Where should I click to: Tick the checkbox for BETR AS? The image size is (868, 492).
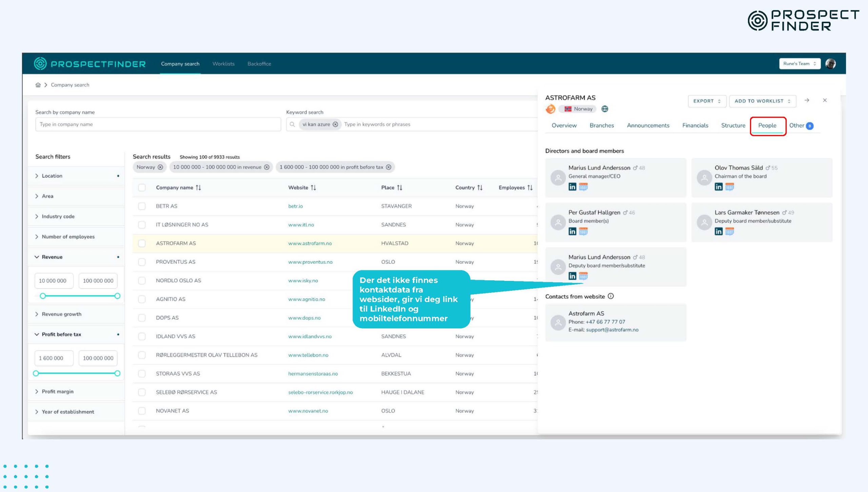(142, 206)
